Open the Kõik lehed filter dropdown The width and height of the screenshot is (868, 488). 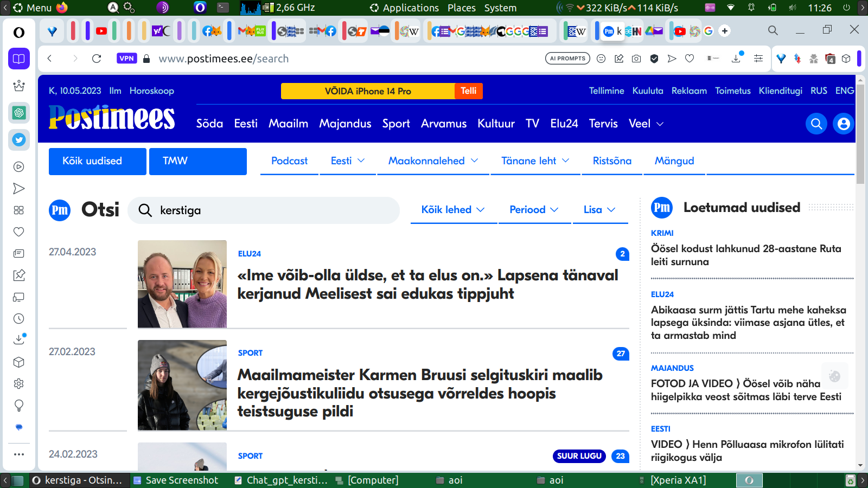(453, 210)
